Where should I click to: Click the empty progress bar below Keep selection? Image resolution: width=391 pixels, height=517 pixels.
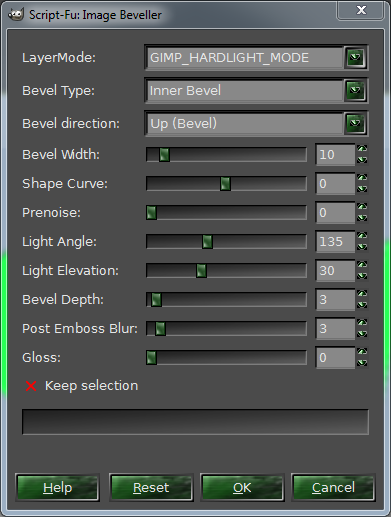(x=195, y=422)
